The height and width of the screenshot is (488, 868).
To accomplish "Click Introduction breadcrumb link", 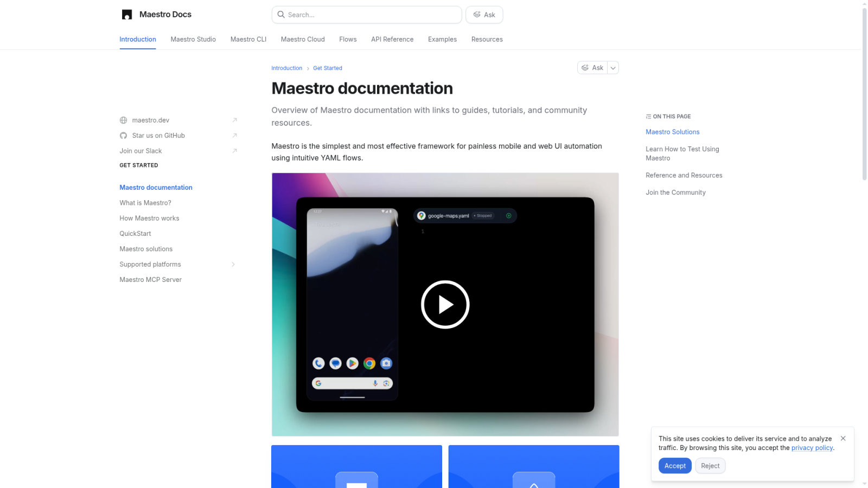I will click(x=287, y=68).
